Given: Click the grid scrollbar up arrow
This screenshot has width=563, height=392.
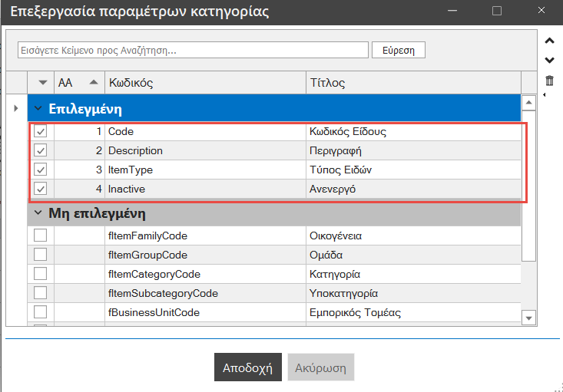Looking at the screenshot, I should pos(528,103).
